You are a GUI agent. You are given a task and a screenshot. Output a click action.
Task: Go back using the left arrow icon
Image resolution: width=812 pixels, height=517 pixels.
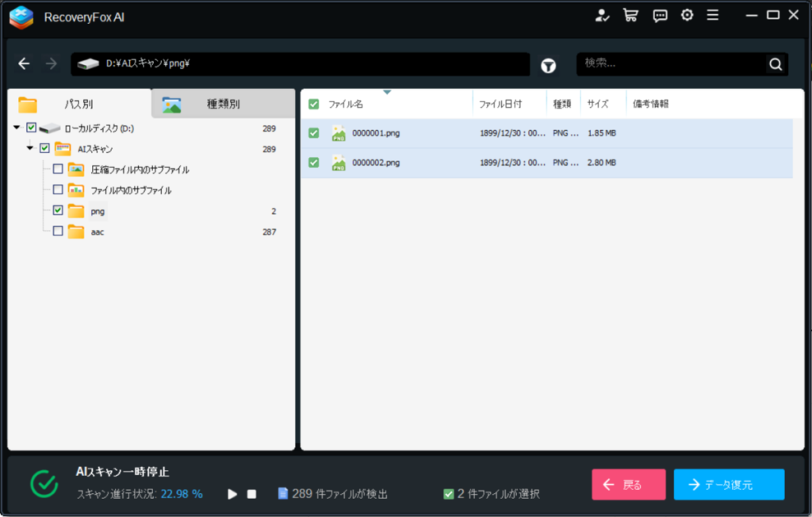(25, 64)
